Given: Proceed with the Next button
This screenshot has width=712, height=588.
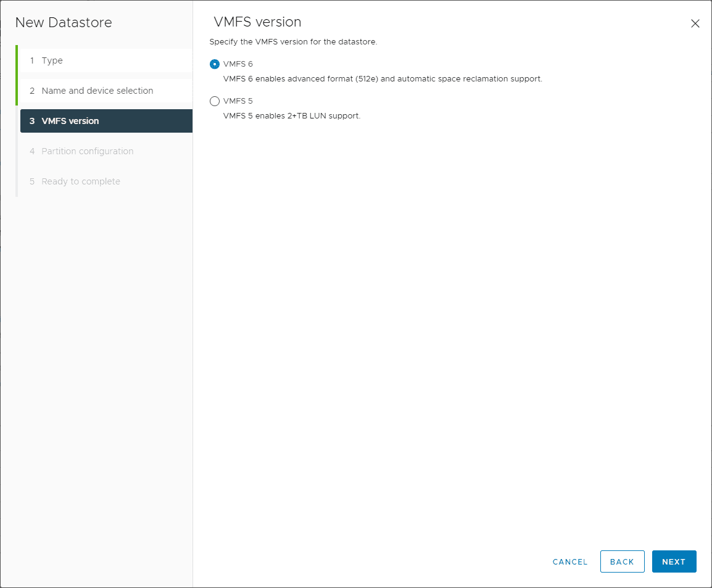Looking at the screenshot, I should coord(674,561).
